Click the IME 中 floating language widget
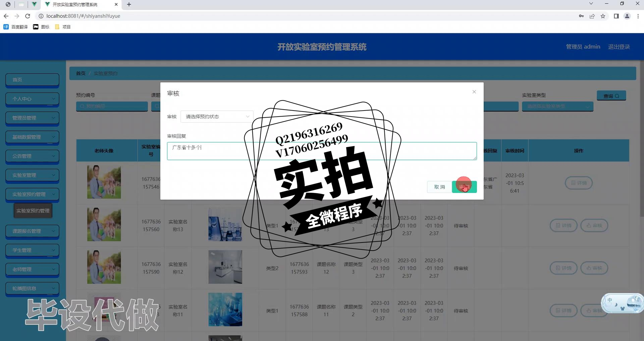This screenshot has width=644, height=341. pyautogui.click(x=622, y=303)
